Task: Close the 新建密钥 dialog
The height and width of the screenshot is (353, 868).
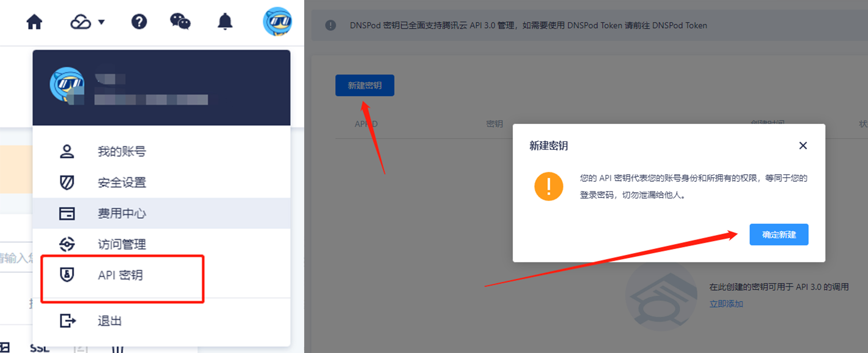Action: click(x=803, y=146)
